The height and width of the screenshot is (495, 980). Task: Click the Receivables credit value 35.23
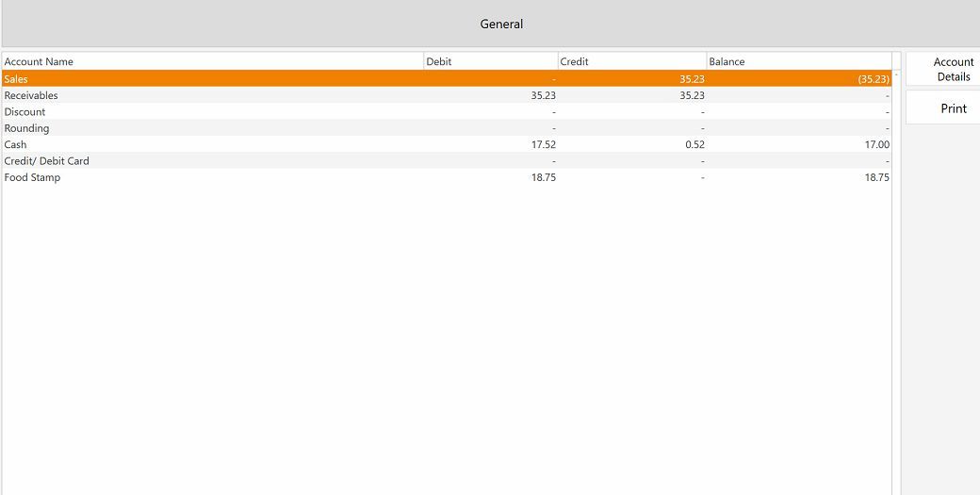(692, 95)
